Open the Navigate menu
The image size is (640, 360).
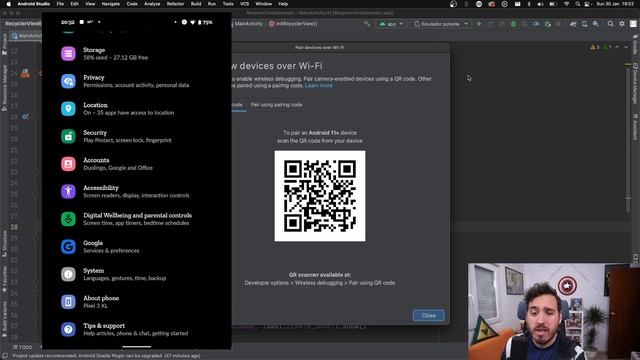point(111,4)
